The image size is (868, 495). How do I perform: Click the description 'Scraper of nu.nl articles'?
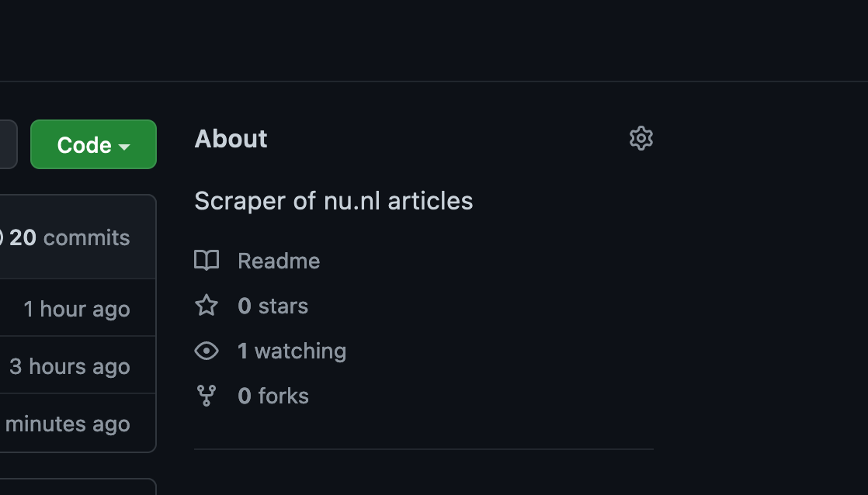click(333, 201)
